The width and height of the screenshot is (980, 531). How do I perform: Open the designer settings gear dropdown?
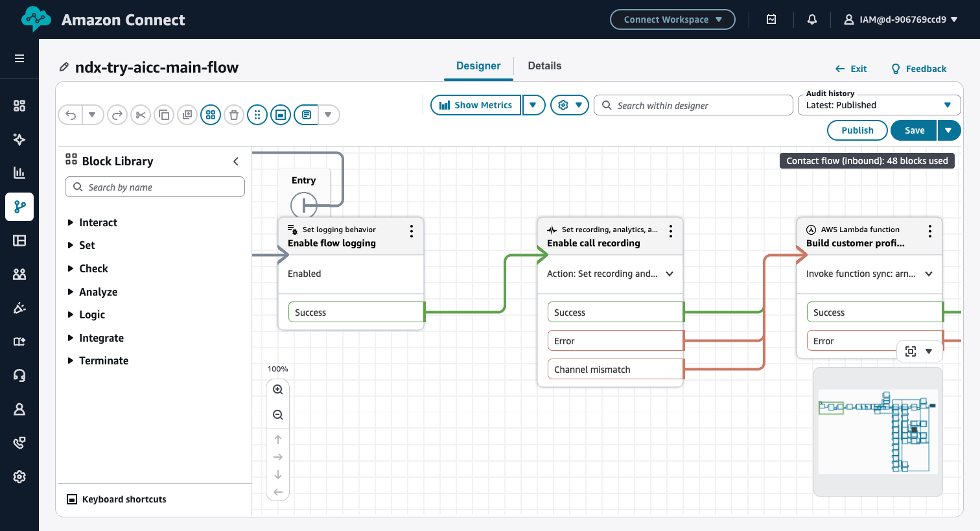click(x=570, y=105)
